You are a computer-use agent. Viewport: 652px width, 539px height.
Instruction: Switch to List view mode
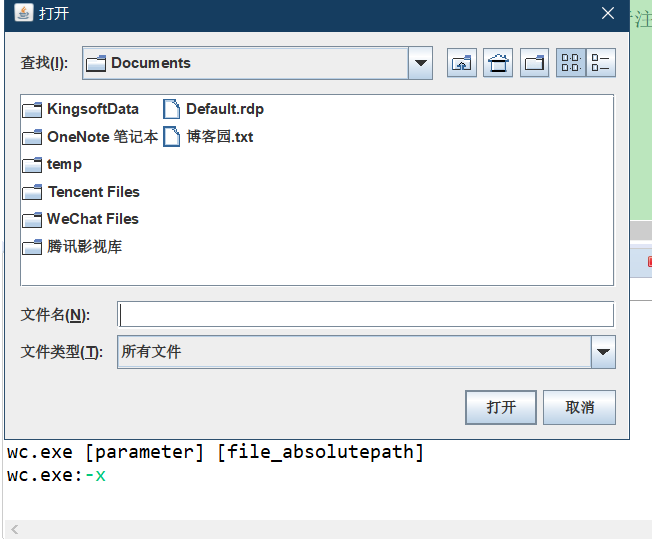pyautogui.click(x=571, y=63)
